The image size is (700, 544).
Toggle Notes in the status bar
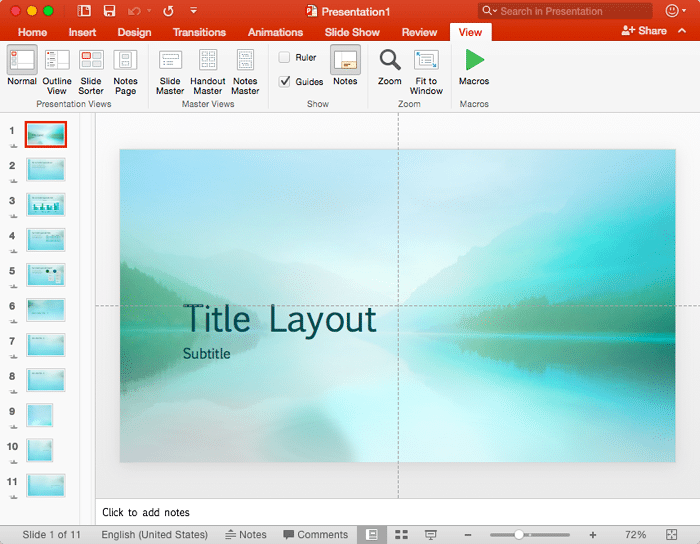tap(246, 534)
